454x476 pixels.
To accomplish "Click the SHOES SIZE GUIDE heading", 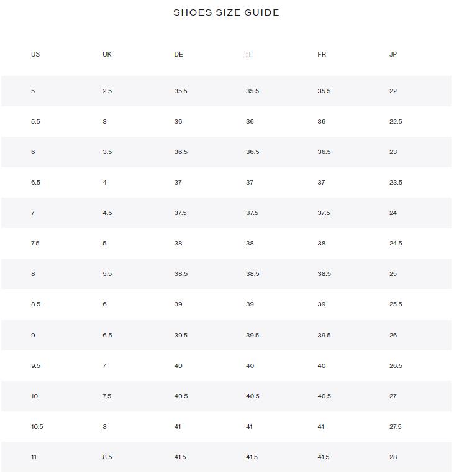I will [226, 12].
